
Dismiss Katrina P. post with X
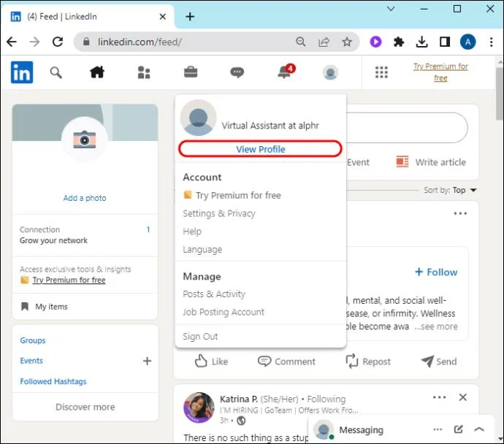[463, 397]
